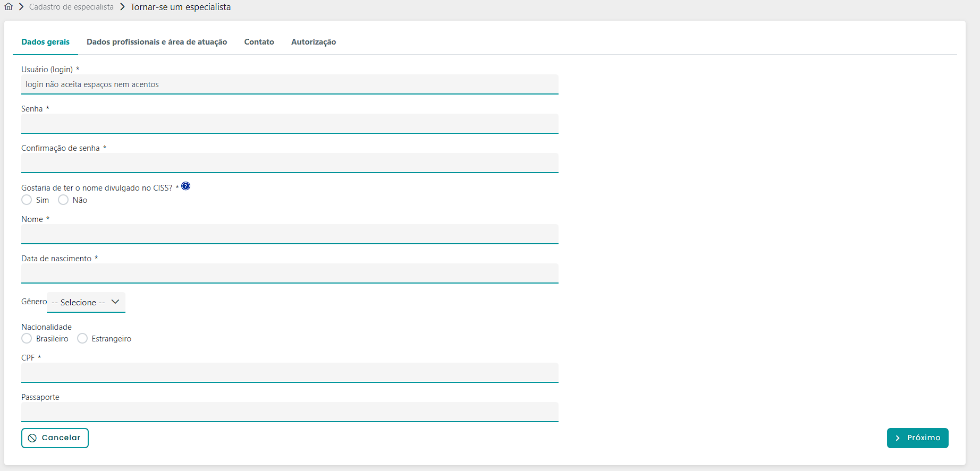
Task: Click the CPF input field
Action: 290,373
